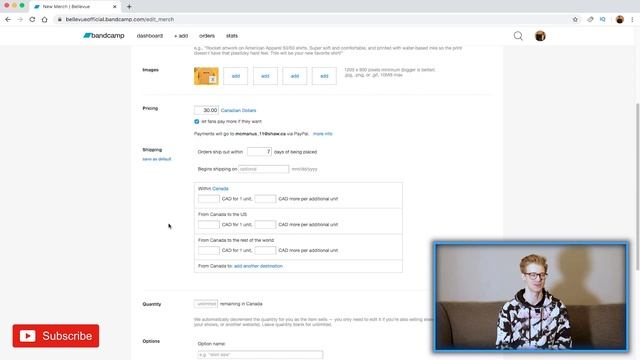Click the IQ extension icon
The width and height of the screenshot is (640, 360).
602,20
